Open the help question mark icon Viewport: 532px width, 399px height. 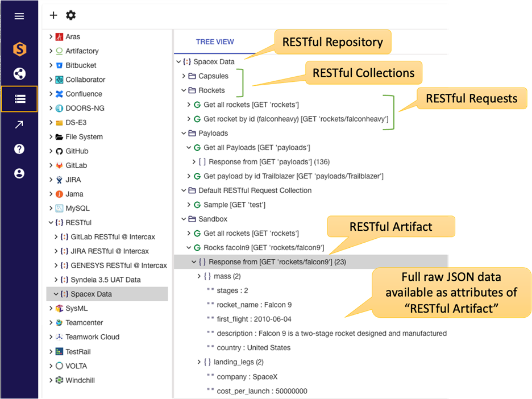point(19,149)
